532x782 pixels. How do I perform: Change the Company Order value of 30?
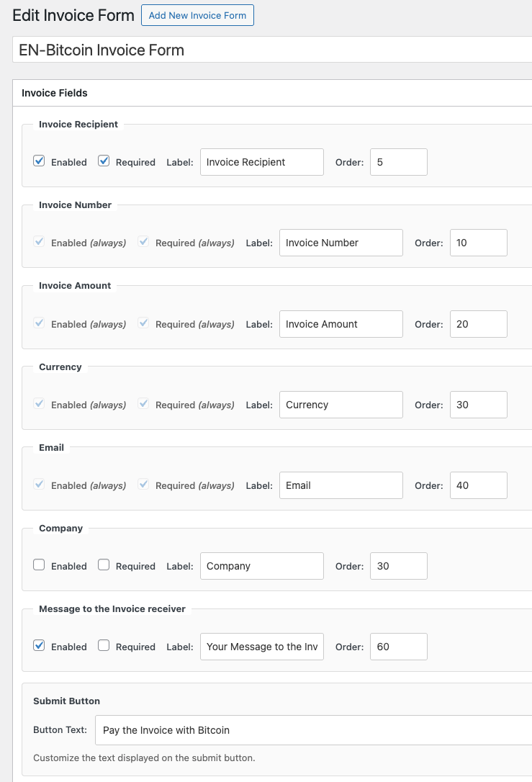coord(398,566)
